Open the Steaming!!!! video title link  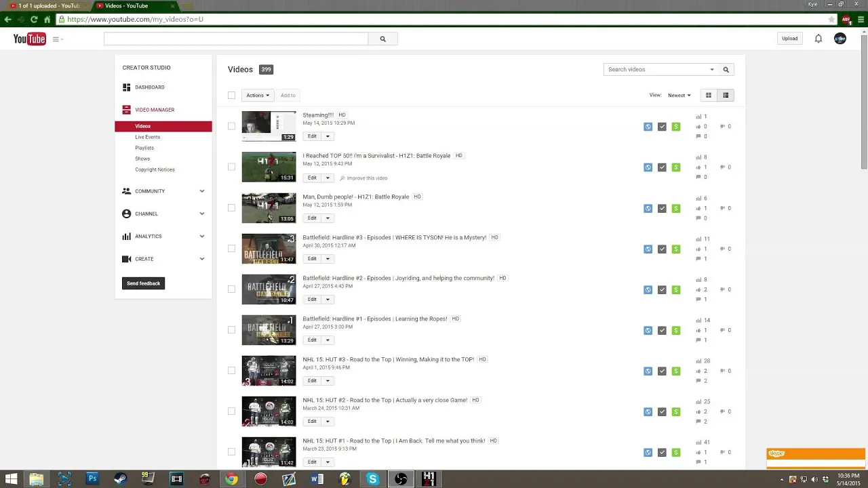click(x=318, y=115)
